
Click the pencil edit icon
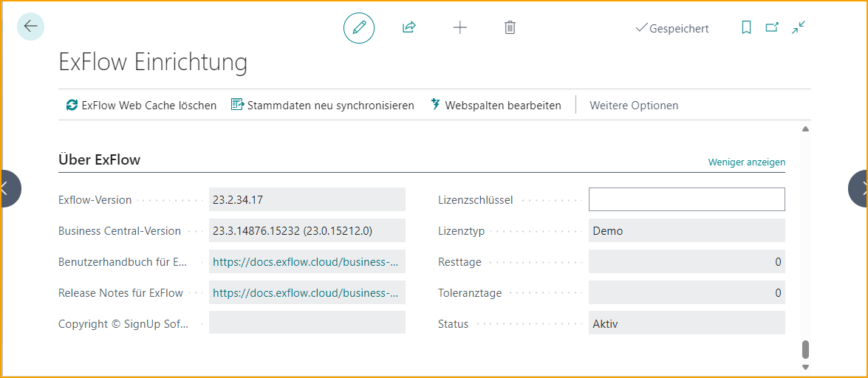coord(359,28)
